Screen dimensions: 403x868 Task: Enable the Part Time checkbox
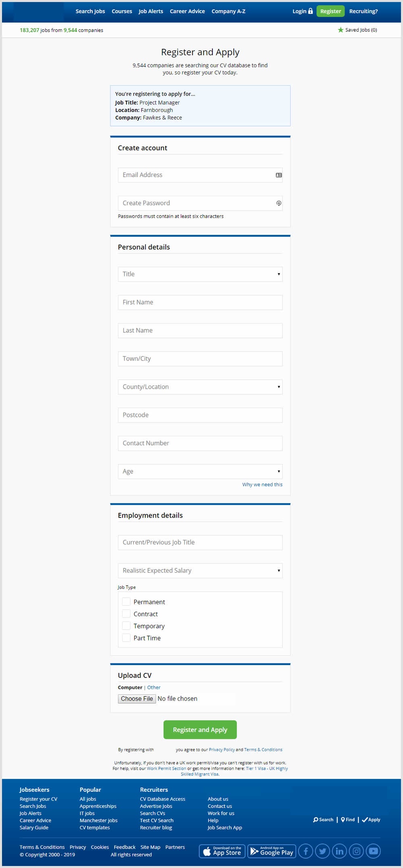(126, 638)
